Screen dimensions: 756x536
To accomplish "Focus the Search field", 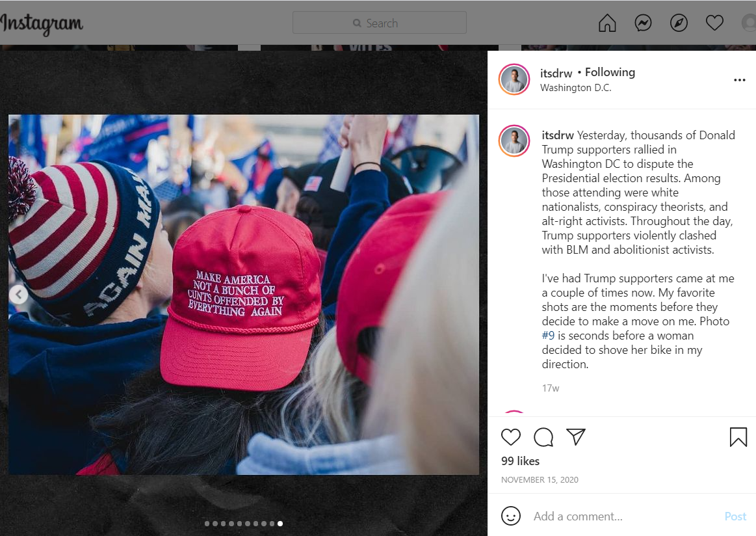I will click(380, 23).
